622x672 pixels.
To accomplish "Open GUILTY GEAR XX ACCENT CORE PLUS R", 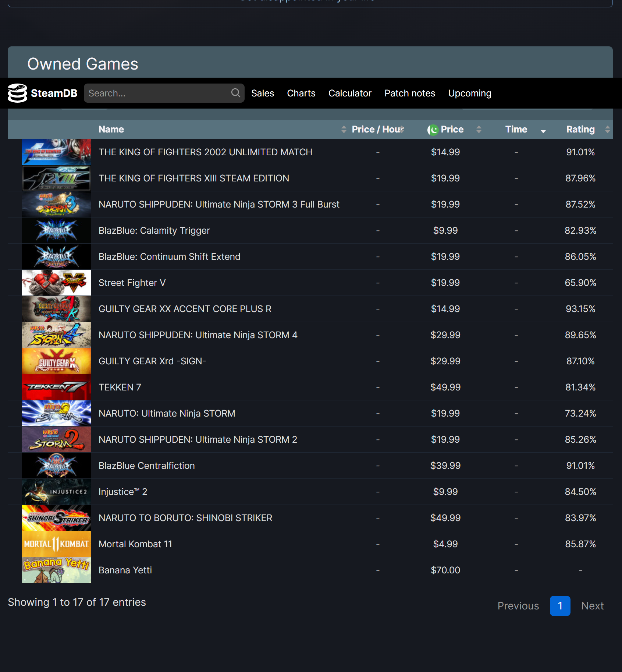I will (x=185, y=309).
